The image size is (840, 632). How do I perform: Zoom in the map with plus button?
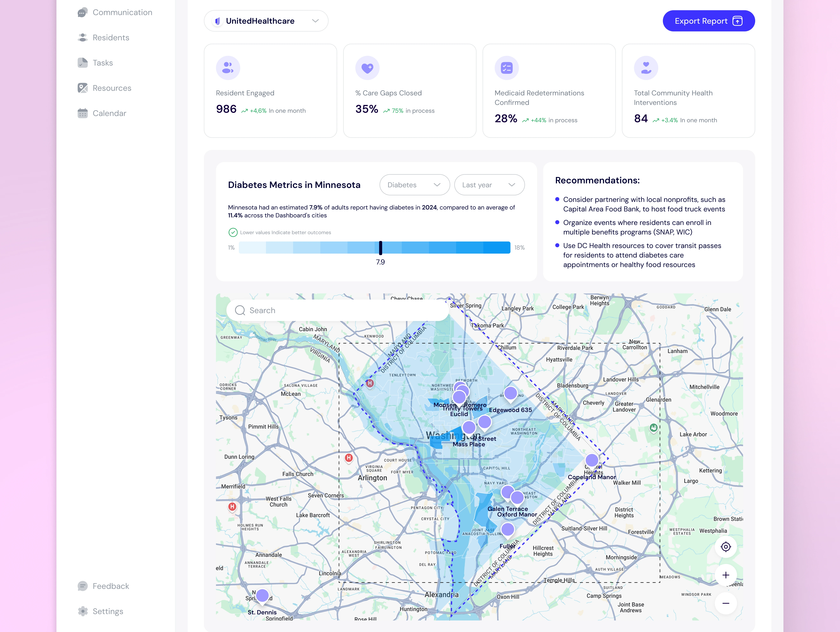click(726, 575)
